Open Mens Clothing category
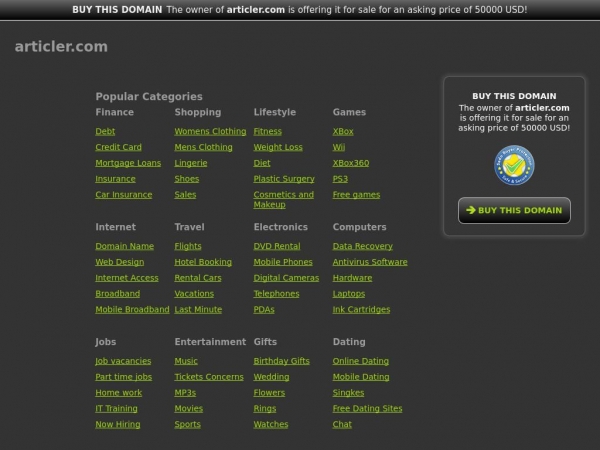This screenshot has width=600, height=450. pyautogui.click(x=203, y=147)
